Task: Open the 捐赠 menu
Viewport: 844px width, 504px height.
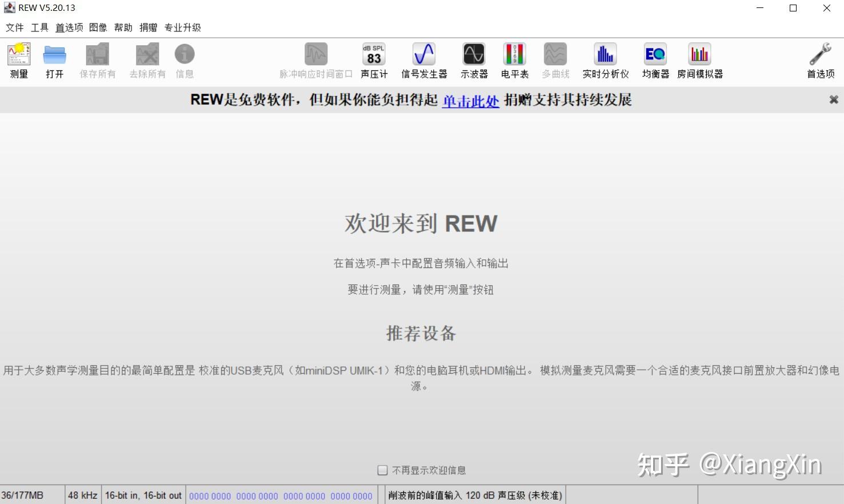Action: coord(149,27)
